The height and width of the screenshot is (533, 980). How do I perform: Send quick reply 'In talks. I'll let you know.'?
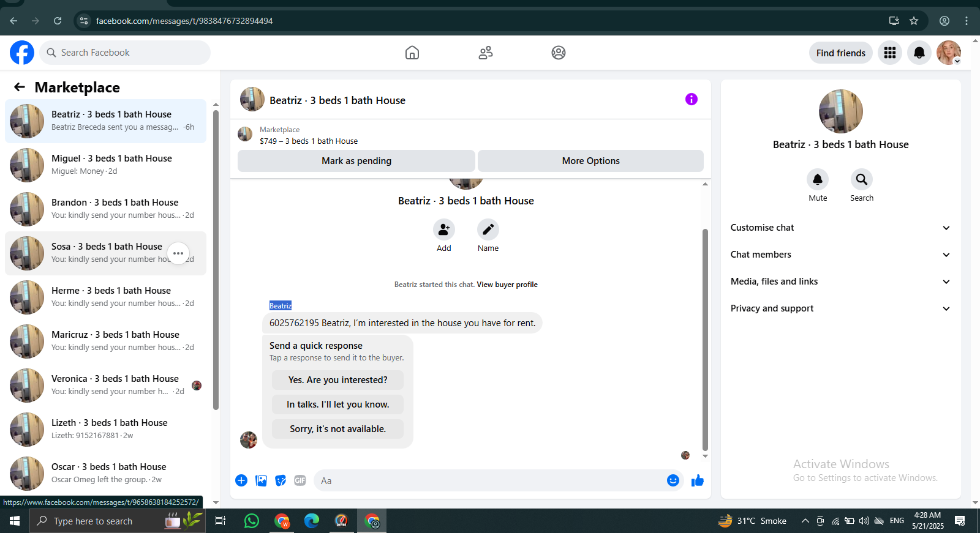[x=337, y=404]
